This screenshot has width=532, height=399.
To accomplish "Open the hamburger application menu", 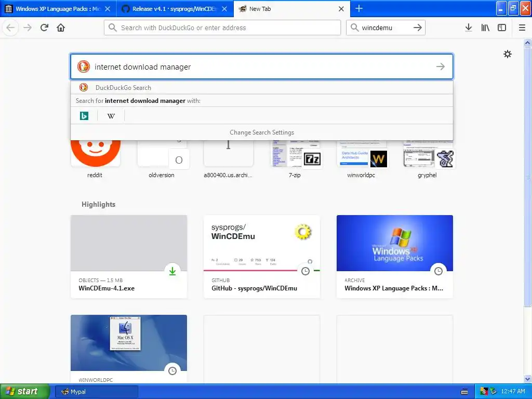I will (x=522, y=28).
